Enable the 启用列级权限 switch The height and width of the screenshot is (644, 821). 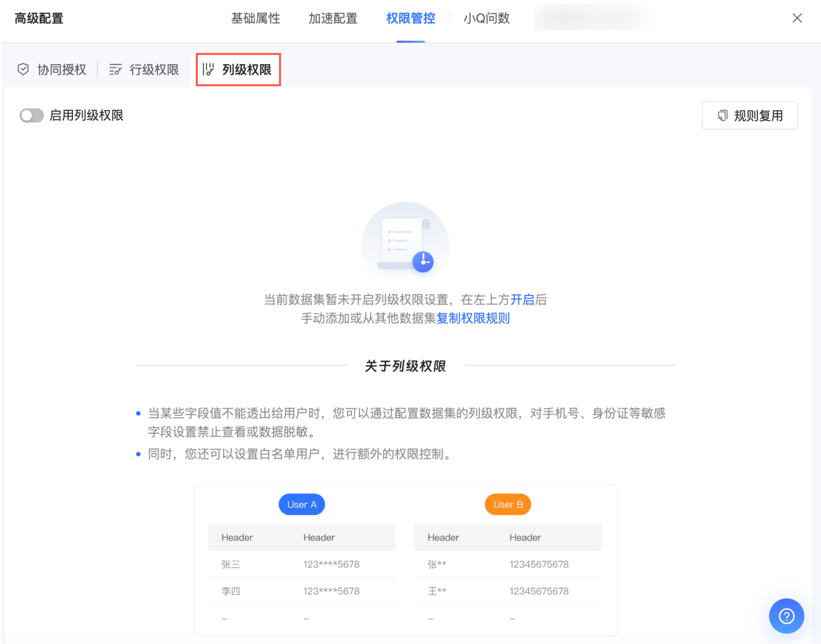click(32, 115)
